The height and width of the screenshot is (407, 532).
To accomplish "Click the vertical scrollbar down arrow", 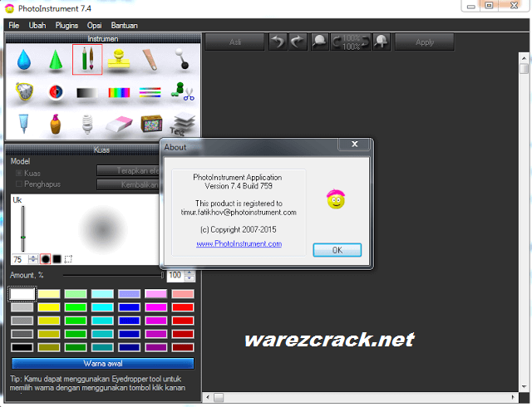I will (x=525, y=387).
